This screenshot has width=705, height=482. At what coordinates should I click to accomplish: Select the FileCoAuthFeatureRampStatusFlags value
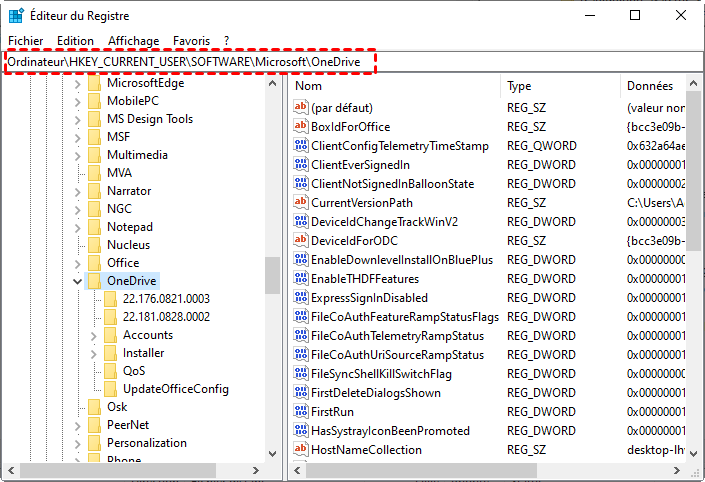[x=405, y=317]
